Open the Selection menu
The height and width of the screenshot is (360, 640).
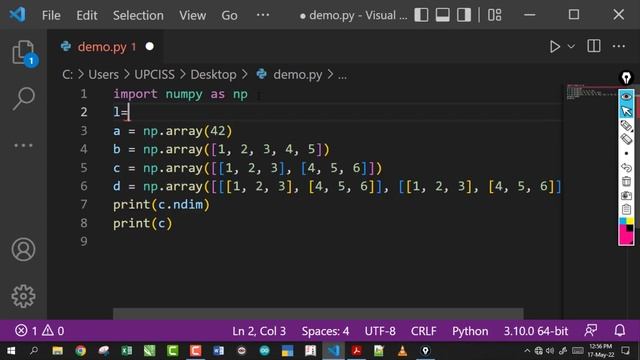tap(138, 16)
